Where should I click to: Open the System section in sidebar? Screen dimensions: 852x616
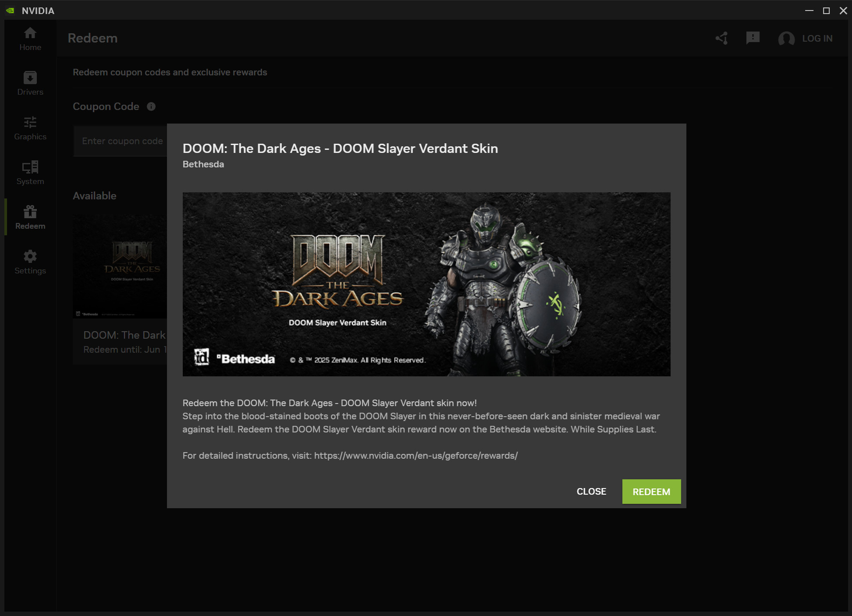tap(30, 173)
